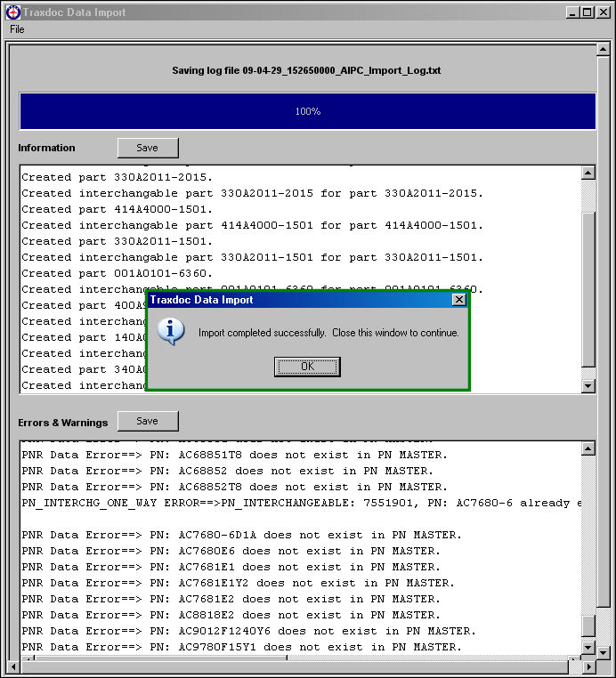The height and width of the screenshot is (678, 616).
Task: Select error line for PN AC9780F15Y1
Action: click(x=242, y=647)
